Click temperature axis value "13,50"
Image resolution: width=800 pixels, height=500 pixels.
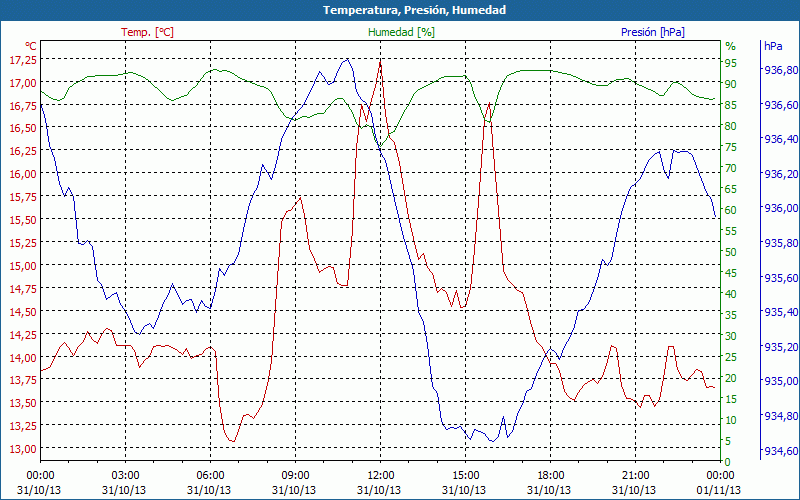coord(23,403)
